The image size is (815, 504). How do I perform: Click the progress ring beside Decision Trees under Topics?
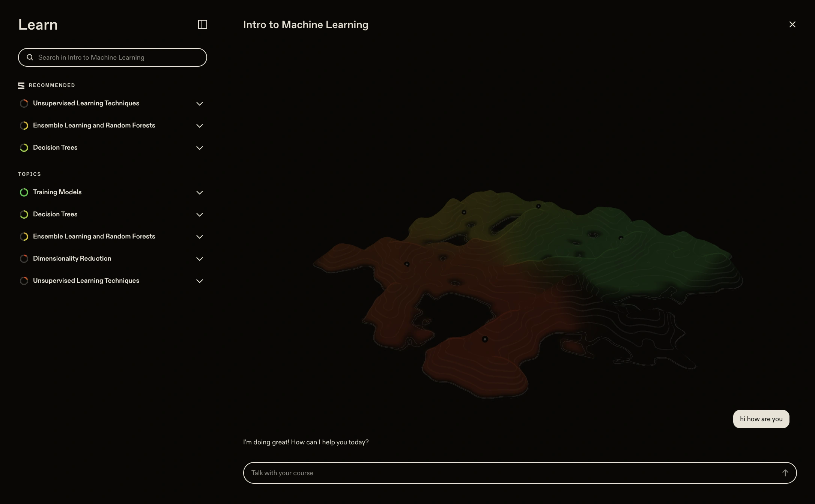click(24, 214)
